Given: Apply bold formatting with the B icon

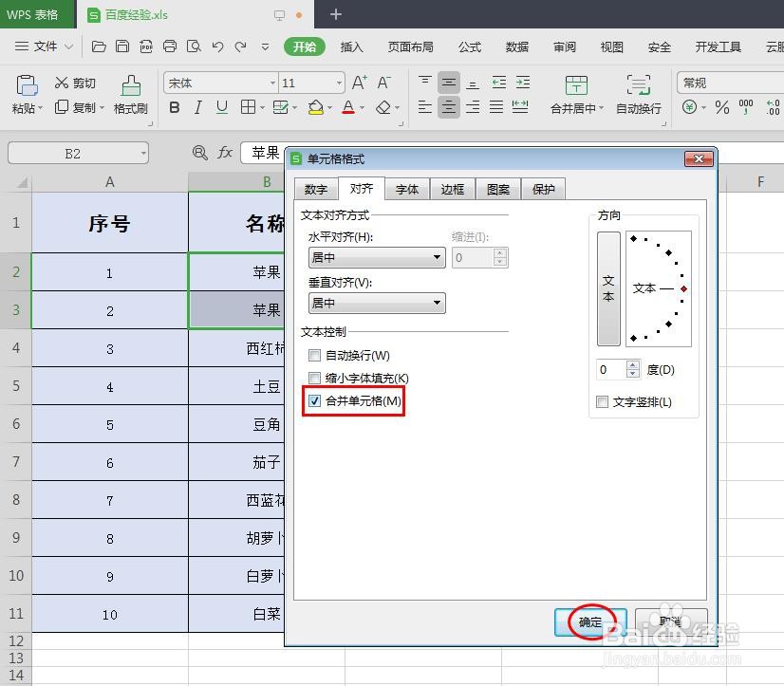Looking at the screenshot, I should (x=173, y=107).
